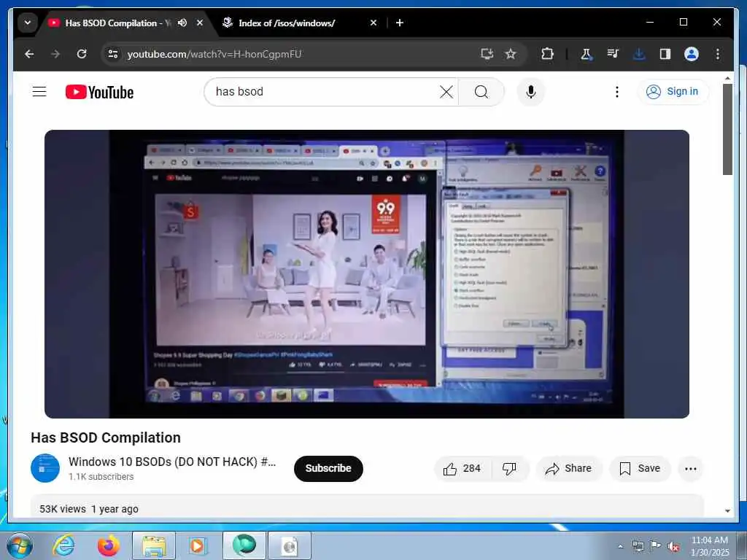
Task: Click the 1.1K subscribers text
Action: (x=101, y=477)
